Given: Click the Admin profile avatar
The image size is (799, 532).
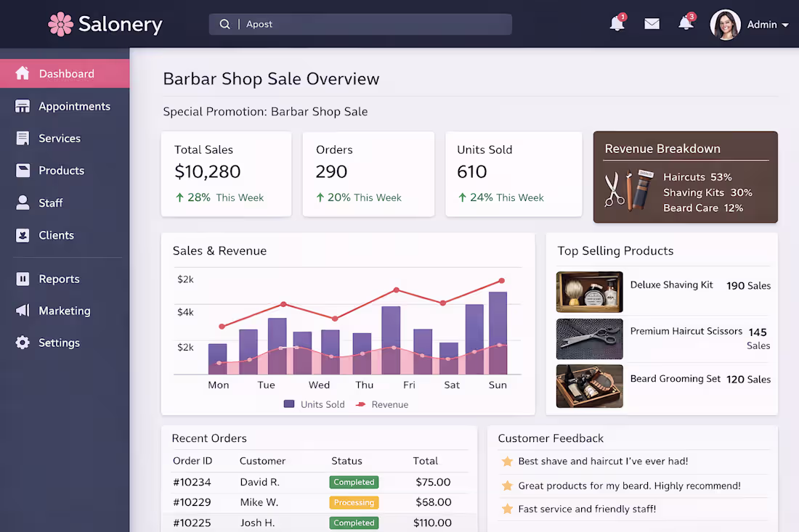Looking at the screenshot, I should point(725,25).
